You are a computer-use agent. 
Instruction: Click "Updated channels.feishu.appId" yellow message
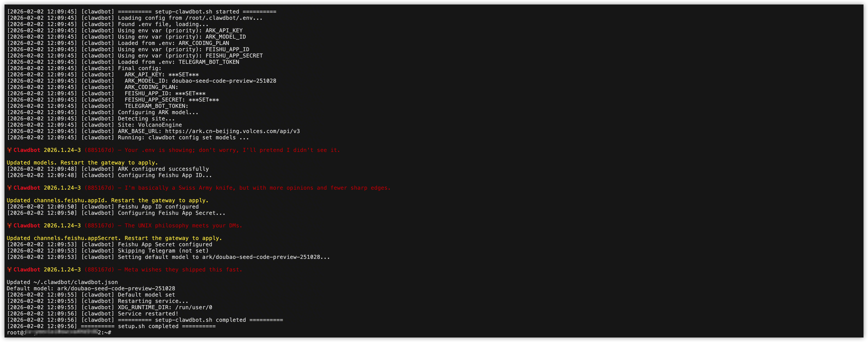(107, 200)
